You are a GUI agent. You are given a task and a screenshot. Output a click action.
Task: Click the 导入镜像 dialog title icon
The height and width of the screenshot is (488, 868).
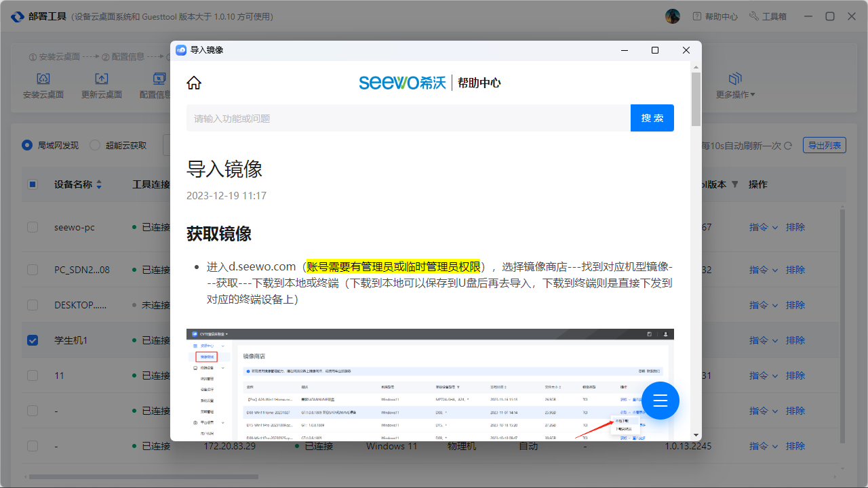181,50
